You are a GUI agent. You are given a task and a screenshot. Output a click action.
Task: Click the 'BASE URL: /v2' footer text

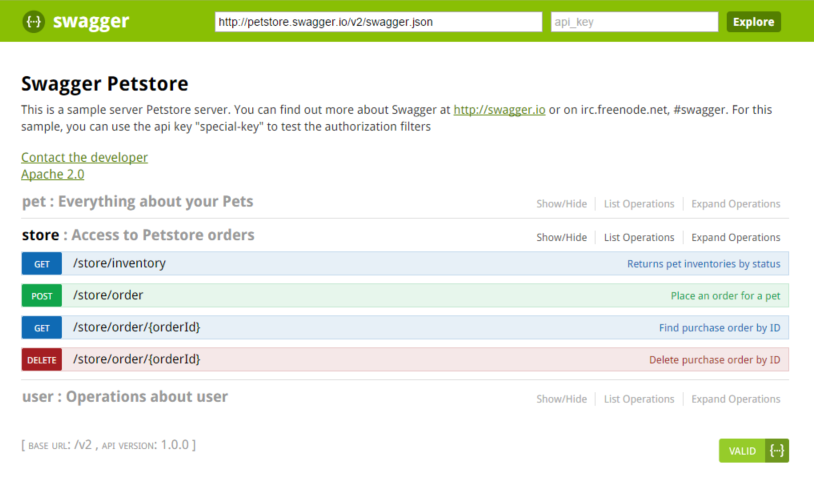[x=60, y=445]
